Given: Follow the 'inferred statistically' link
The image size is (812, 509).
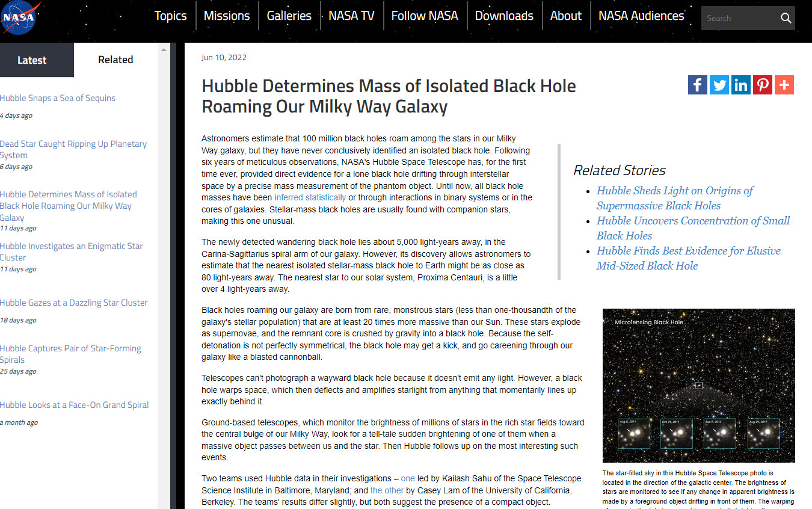Looking at the screenshot, I should (x=310, y=197).
